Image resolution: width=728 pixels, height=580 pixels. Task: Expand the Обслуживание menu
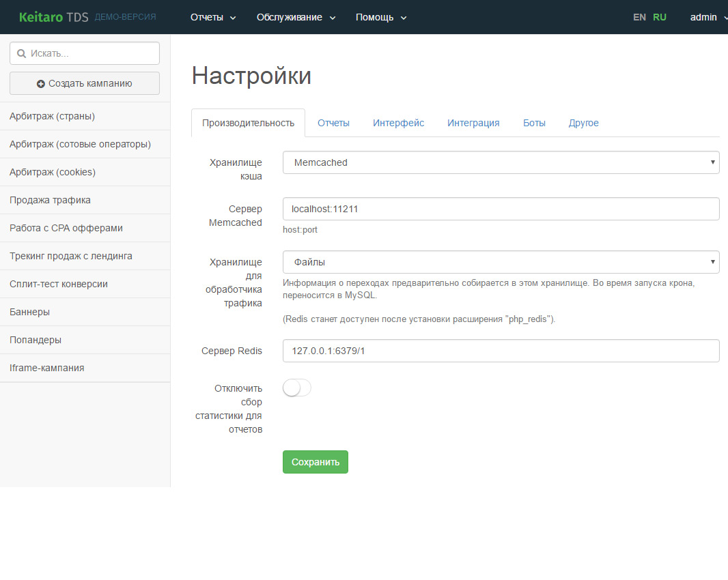[x=296, y=17]
